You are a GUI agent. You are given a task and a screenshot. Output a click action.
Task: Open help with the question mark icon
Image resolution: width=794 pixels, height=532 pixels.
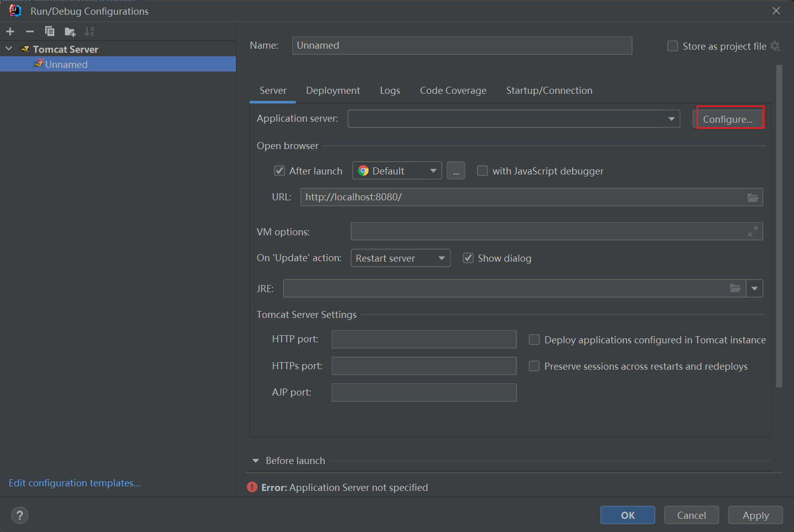tap(19, 515)
